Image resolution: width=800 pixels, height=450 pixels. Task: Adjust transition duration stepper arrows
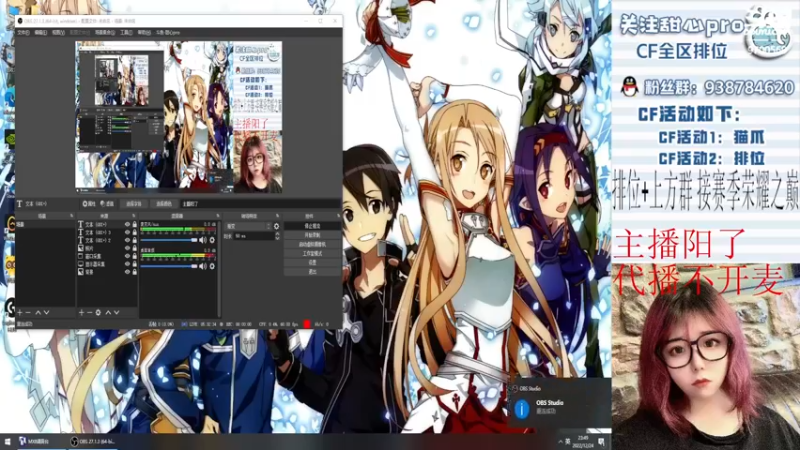pos(277,236)
